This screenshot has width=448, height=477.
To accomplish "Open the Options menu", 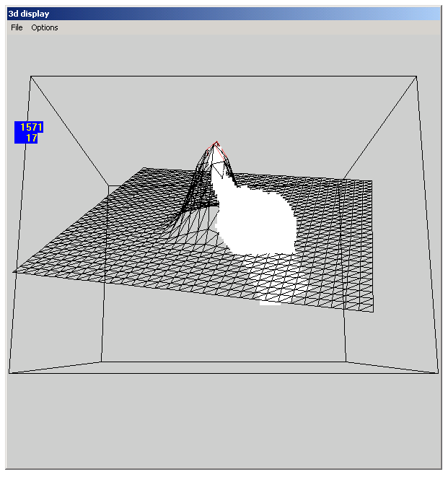I will click(x=45, y=27).
